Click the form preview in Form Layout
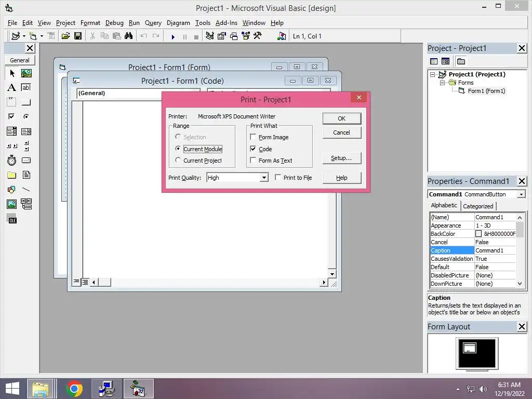This screenshot has height=399, width=532. pyautogui.click(x=470, y=348)
